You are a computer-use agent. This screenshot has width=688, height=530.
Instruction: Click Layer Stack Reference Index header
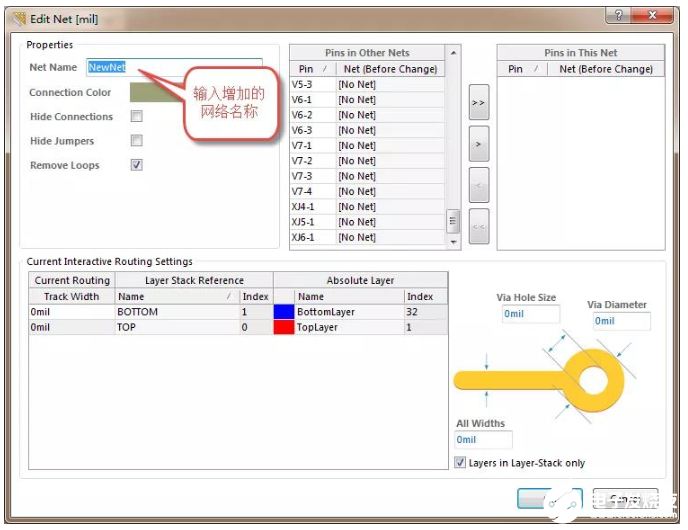click(256, 297)
